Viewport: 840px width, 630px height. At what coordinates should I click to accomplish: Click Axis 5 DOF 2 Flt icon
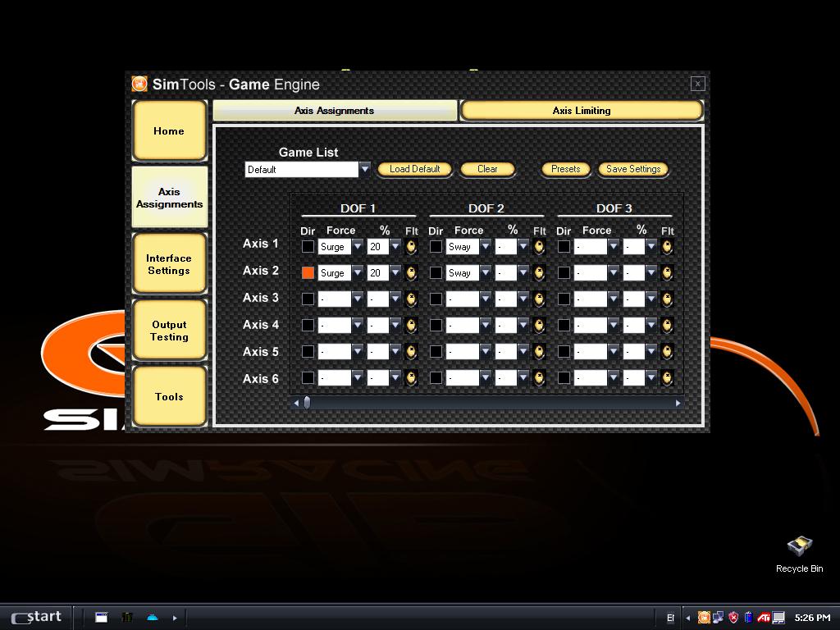point(539,351)
